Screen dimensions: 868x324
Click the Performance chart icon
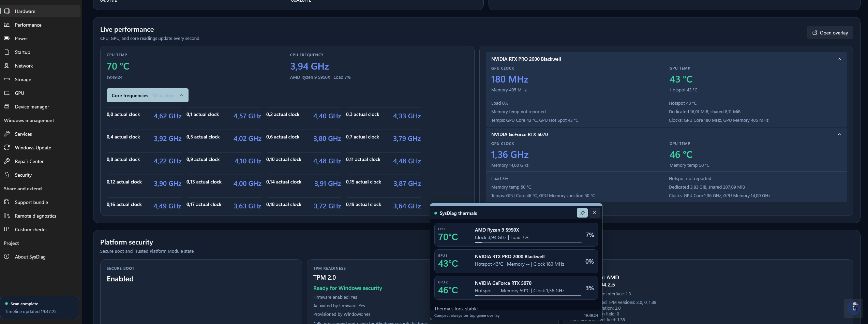(7, 25)
